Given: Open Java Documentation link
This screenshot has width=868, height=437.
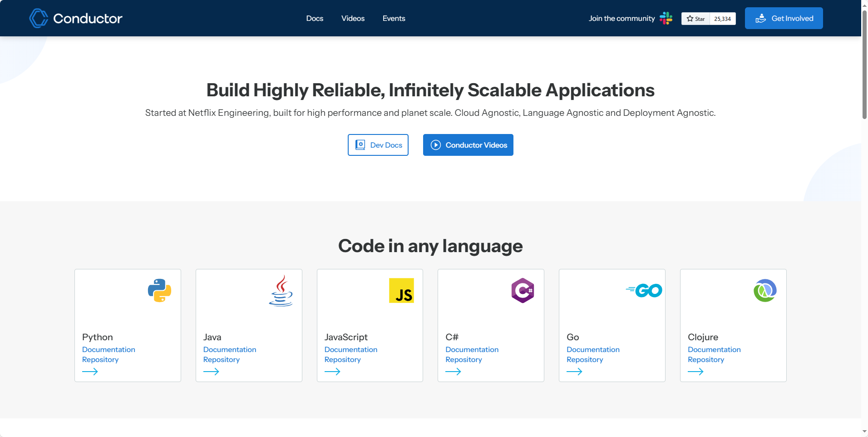Looking at the screenshot, I should (x=230, y=349).
